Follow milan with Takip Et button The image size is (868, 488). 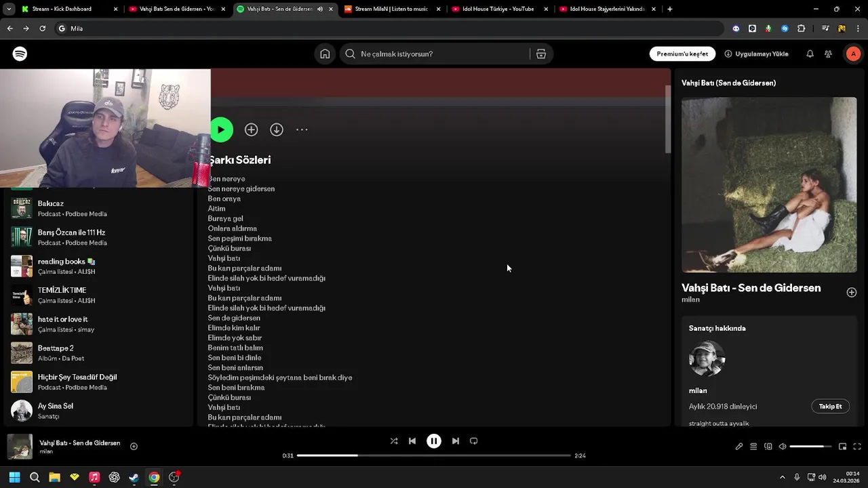click(830, 406)
